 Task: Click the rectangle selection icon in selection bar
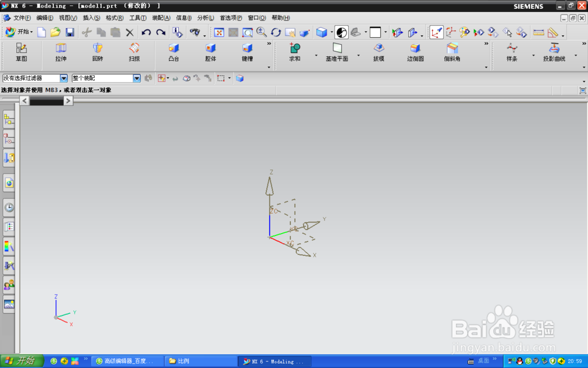[x=221, y=78]
